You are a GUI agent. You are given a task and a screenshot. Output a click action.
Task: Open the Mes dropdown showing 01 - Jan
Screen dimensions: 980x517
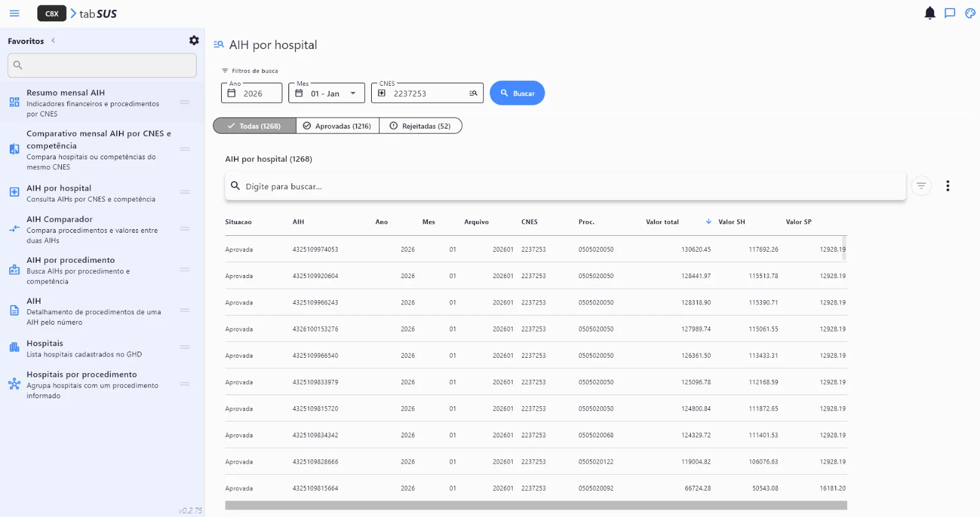pos(326,93)
